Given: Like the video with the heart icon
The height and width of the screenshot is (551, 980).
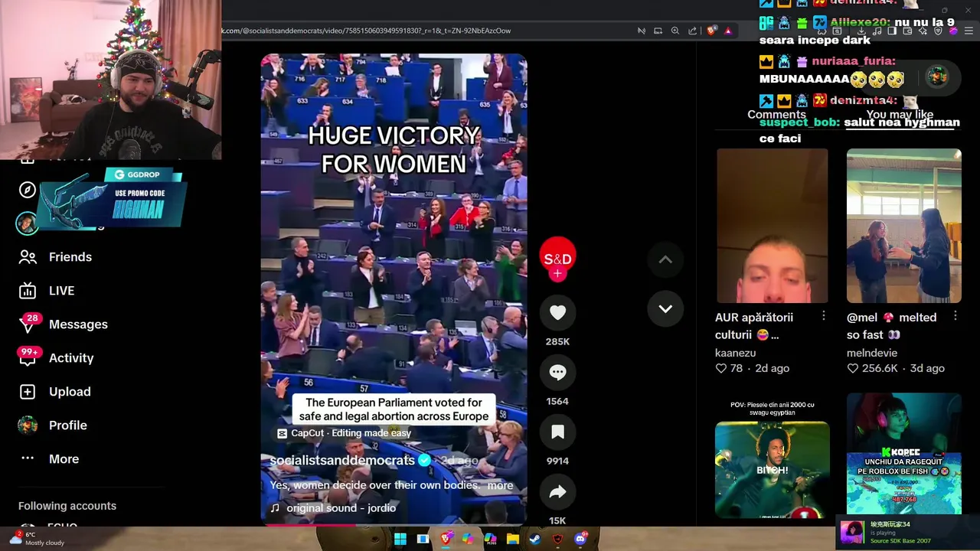Looking at the screenshot, I should [557, 312].
